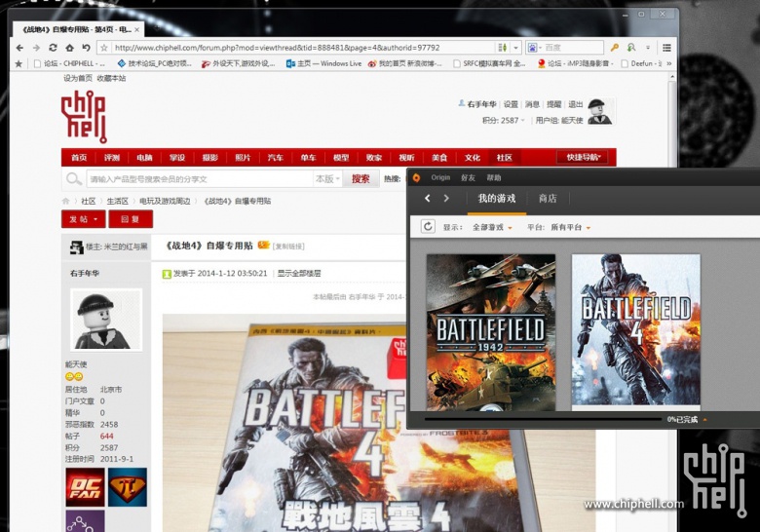Expand the 0%已完成 download panel arrow

[x=704, y=420]
